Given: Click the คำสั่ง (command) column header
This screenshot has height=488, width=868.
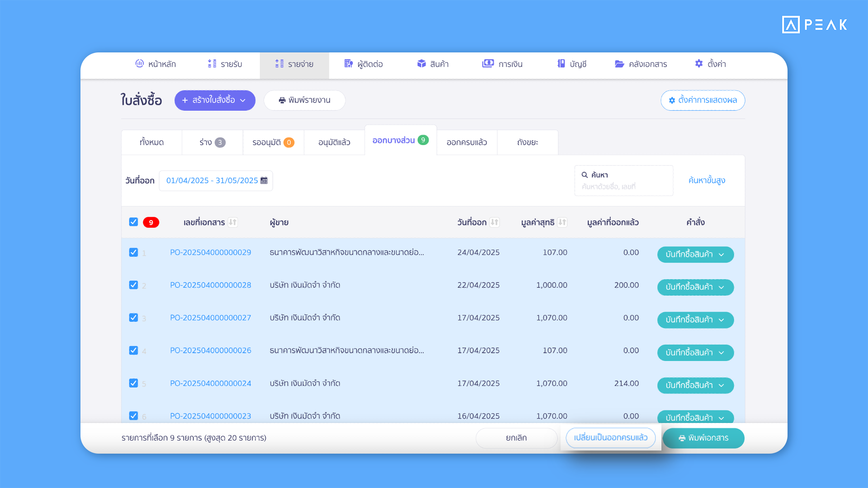Looking at the screenshot, I should point(695,222).
